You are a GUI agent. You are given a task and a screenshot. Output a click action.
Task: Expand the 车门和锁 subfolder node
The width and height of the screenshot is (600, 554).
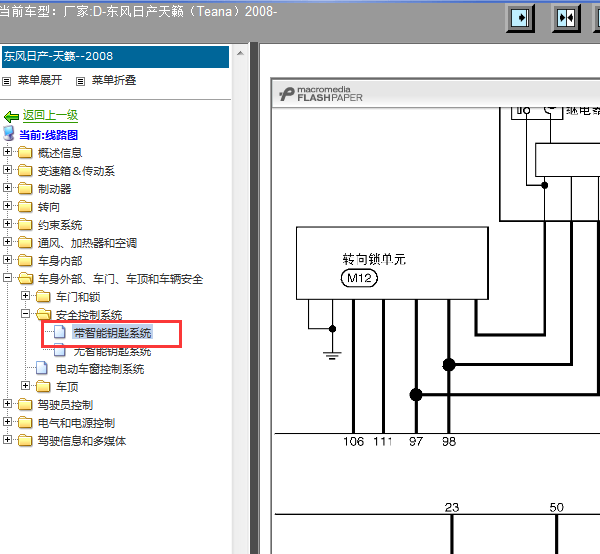[x=25, y=295]
